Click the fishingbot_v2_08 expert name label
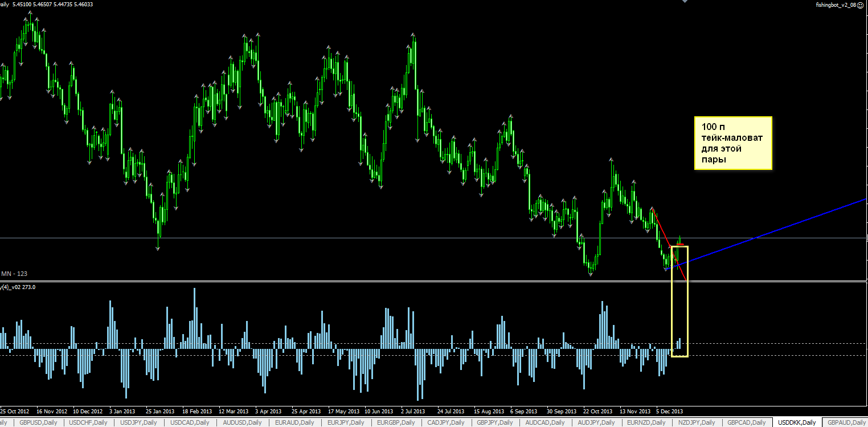This screenshot has height=427, width=868. (x=836, y=4)
